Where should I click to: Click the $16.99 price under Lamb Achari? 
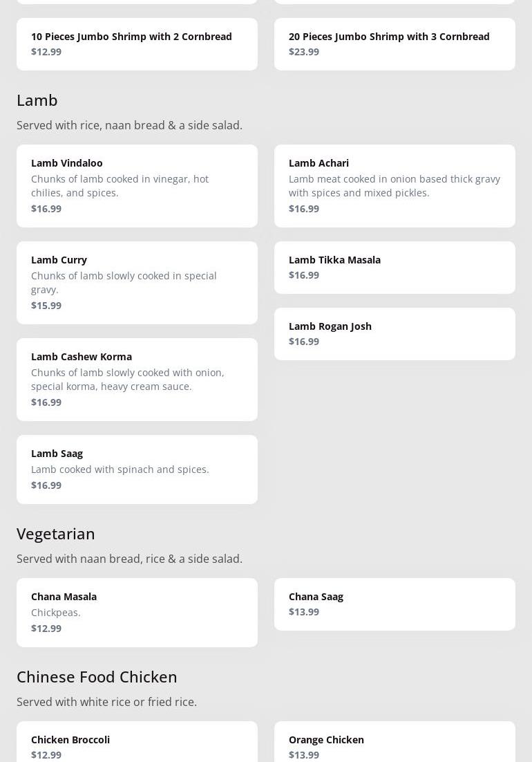click(x=304, y=209)
